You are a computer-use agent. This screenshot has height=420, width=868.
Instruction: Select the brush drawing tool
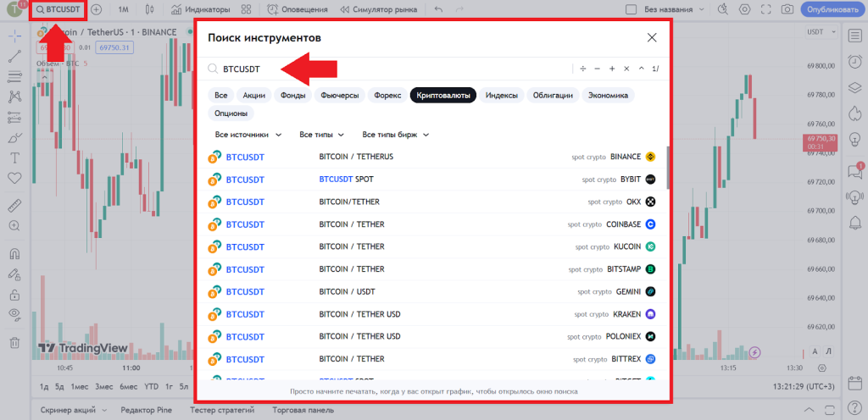tap(15, 138)
